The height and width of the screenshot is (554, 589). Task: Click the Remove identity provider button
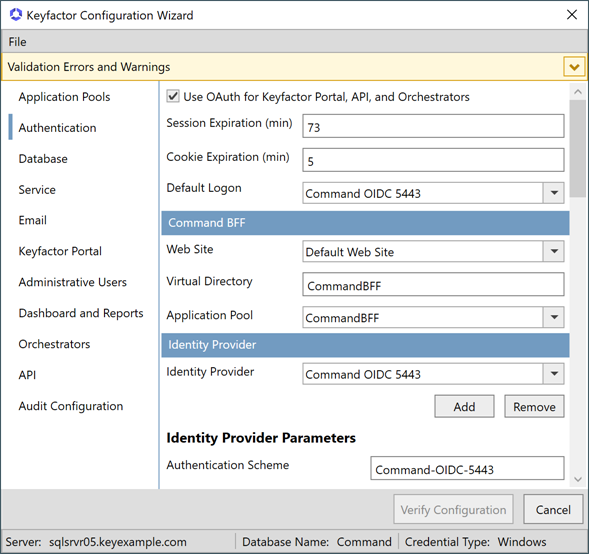tap(534, 406)
